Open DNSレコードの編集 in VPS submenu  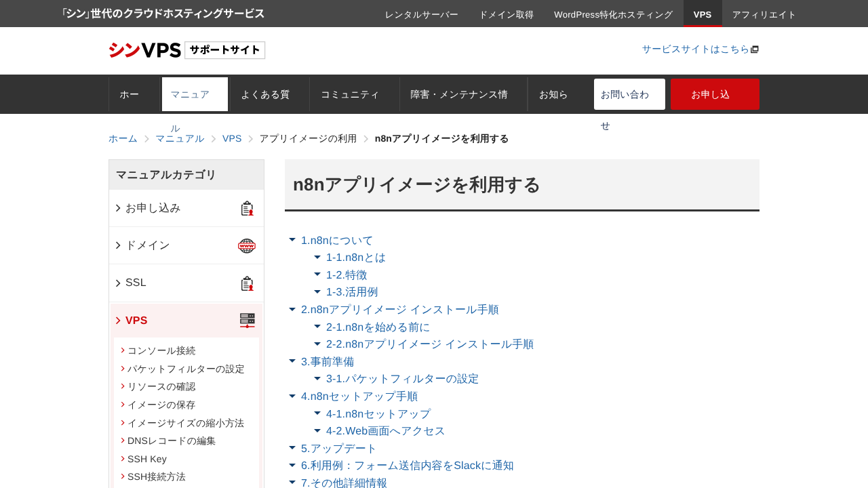[172, 441]
